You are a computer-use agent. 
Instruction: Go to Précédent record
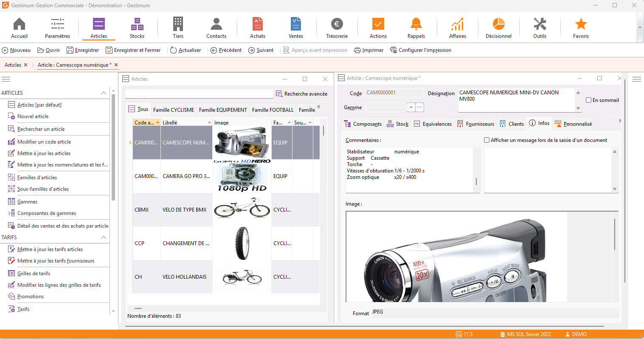point(226,50)
